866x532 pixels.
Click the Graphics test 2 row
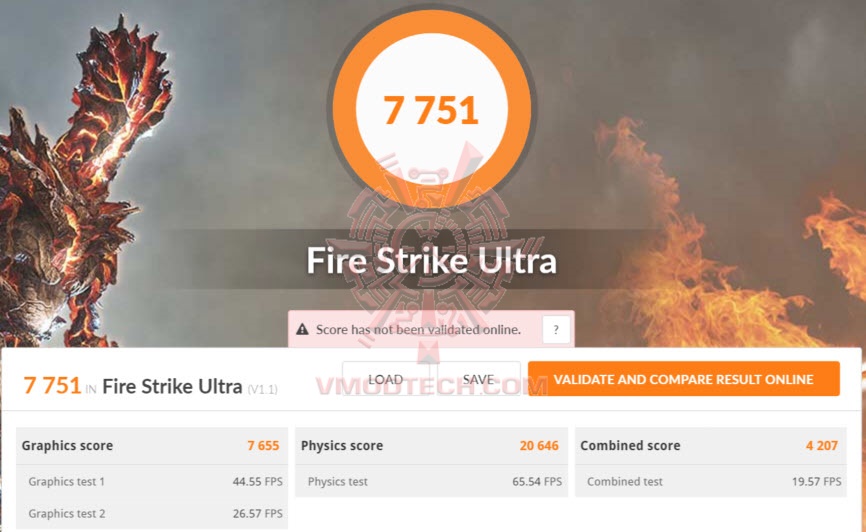click(x=152, y=513)
